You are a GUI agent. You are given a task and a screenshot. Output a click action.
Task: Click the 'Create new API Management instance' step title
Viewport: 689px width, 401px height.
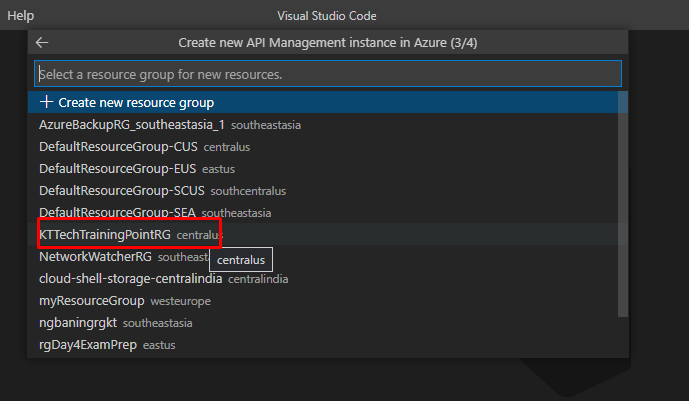[x=328, y=43]
